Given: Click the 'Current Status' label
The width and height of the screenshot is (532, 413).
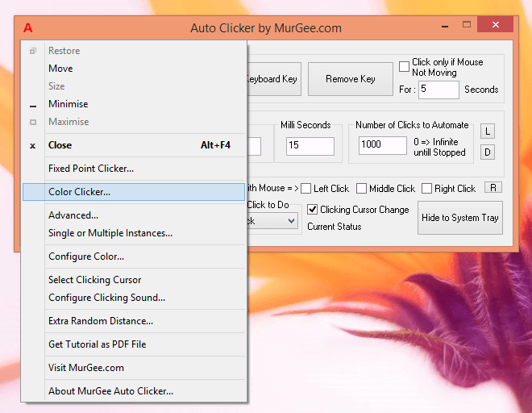Looking at the screenshot, I should [335, 227].
